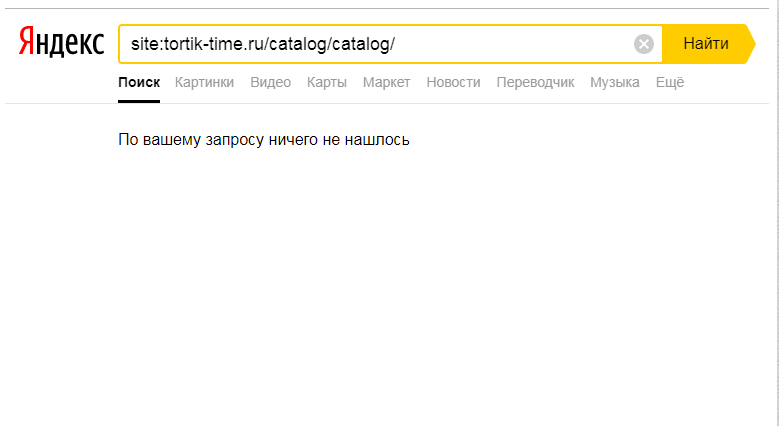Viewport: 779px width, 426px height.
Task: Click the 'По вашему запросу ничего не нашлось' message
Action: (264, 140)
